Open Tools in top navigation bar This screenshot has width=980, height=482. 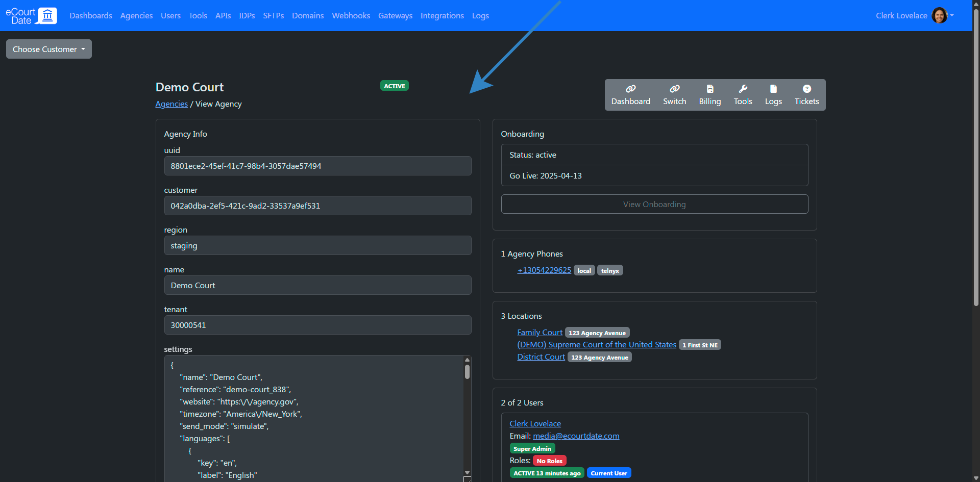198,16
